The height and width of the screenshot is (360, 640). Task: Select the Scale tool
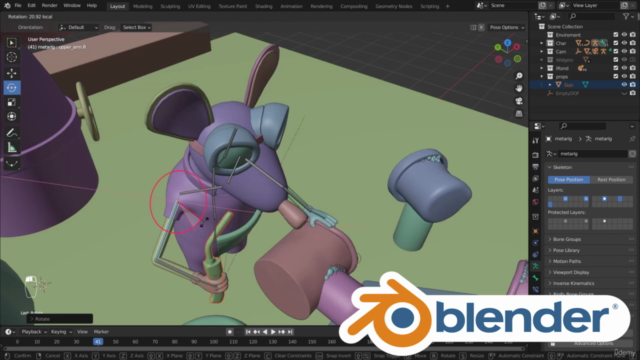(x=11, y=102)
